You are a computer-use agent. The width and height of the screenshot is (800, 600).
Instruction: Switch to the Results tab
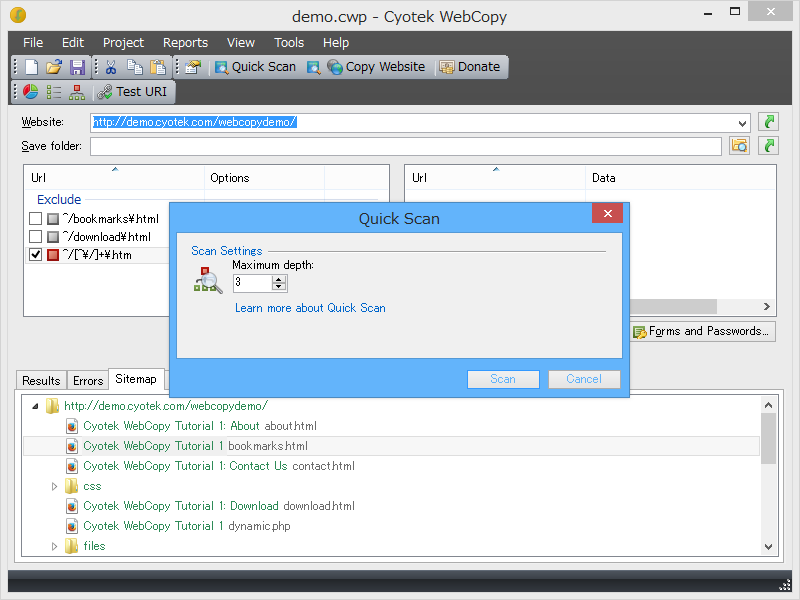click(41, 381)
